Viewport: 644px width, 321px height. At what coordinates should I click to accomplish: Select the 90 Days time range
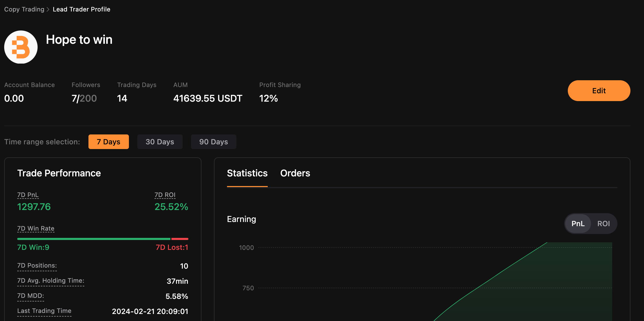pos(213,142)
